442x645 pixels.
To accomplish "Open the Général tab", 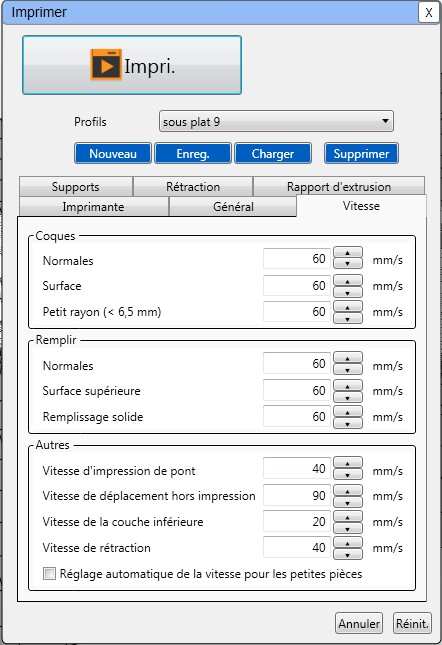I will (x=233, y=206).
